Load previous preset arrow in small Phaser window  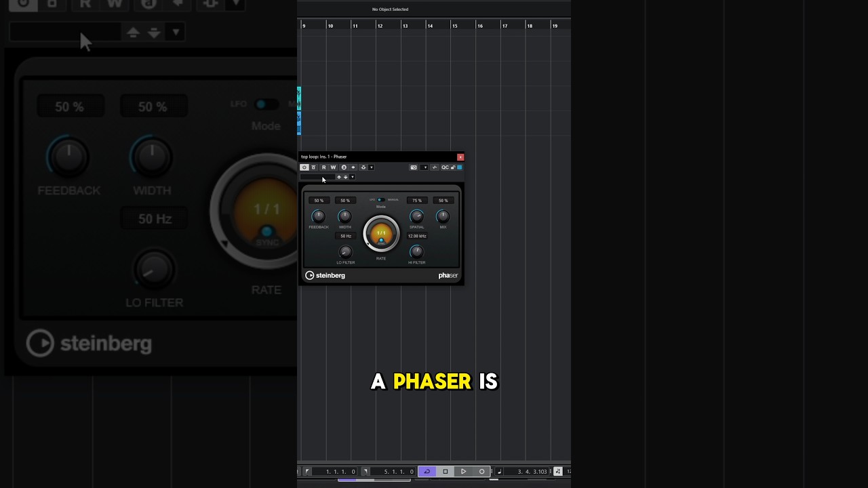339,177
